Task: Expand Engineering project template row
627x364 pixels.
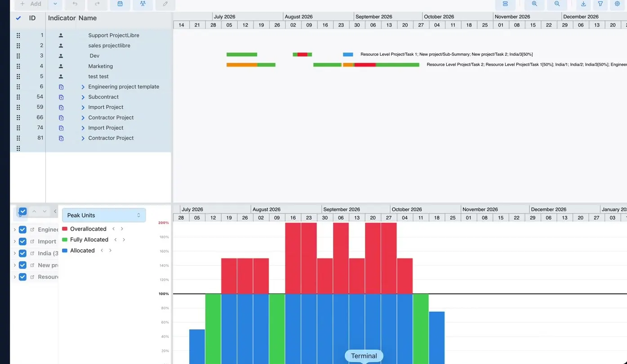Action: tap(83, 87)
